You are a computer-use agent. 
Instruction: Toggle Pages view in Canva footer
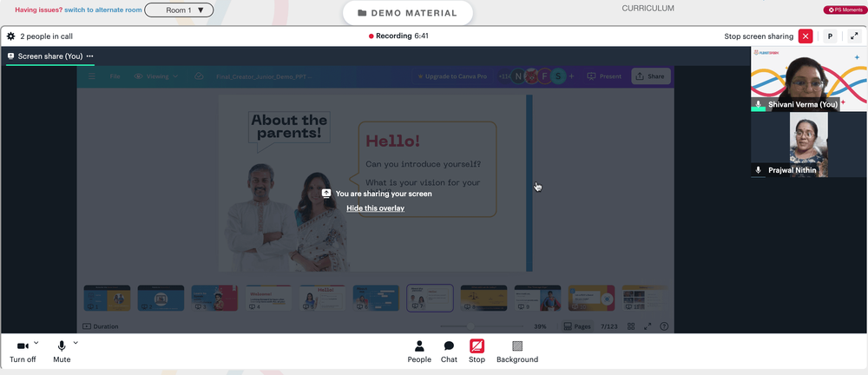click(x=577, y=326)
